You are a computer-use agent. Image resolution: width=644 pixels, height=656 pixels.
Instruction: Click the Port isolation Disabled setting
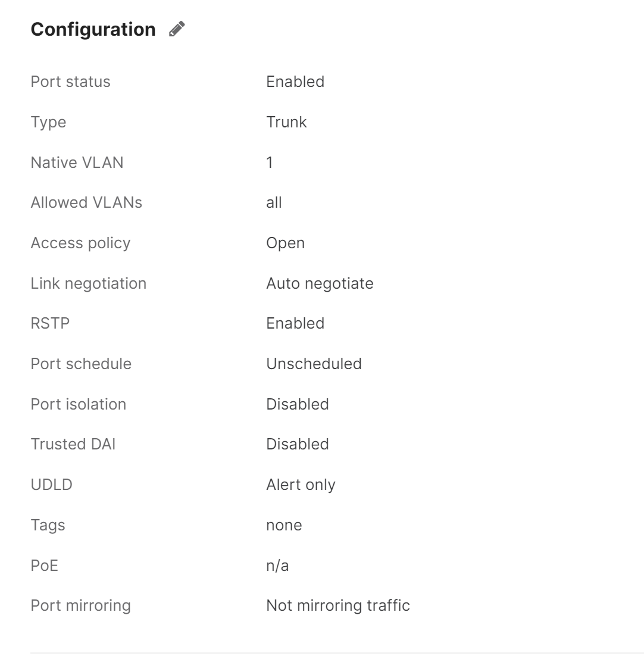(x=298, y=404)
